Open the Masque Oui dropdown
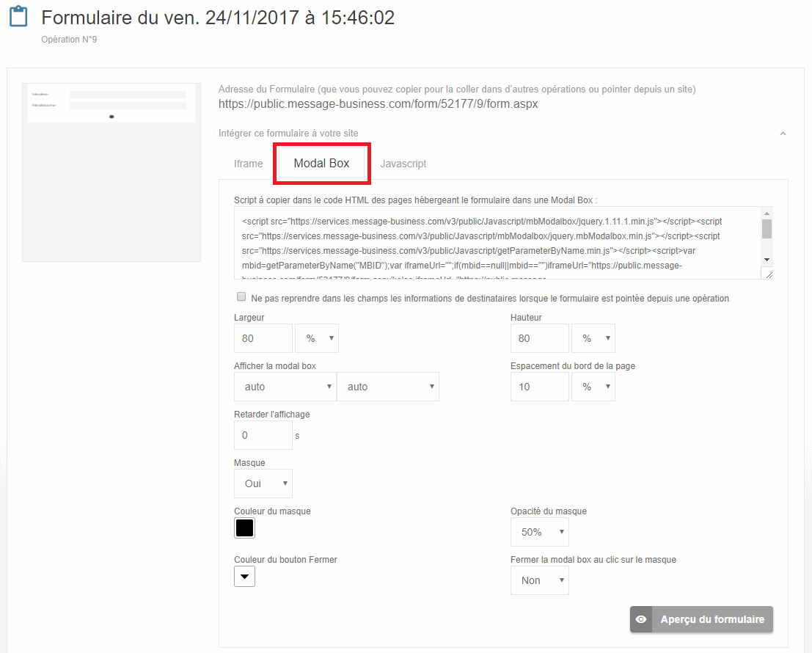Screen dimensions: 812x653 tap(263, 484)
